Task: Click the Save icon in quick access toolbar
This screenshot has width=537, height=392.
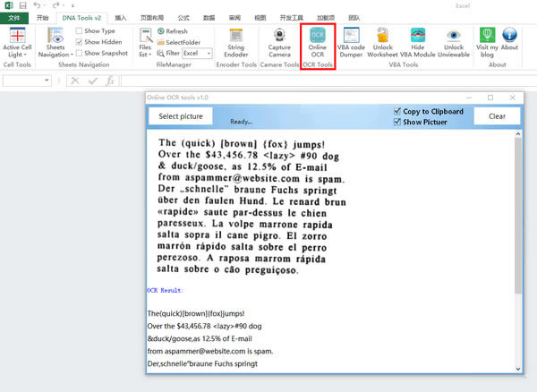Action: tap(22, 5)
